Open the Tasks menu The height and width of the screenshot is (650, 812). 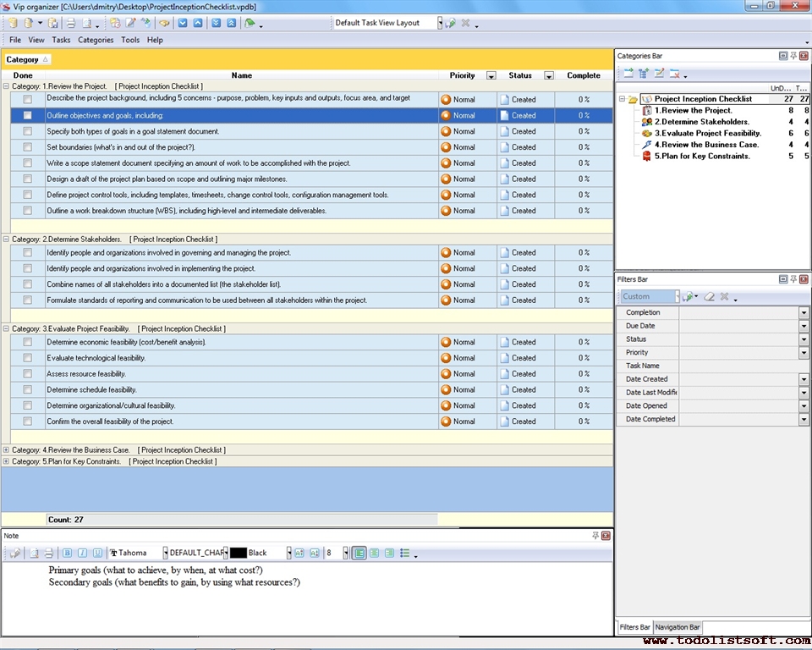[61, 40]
